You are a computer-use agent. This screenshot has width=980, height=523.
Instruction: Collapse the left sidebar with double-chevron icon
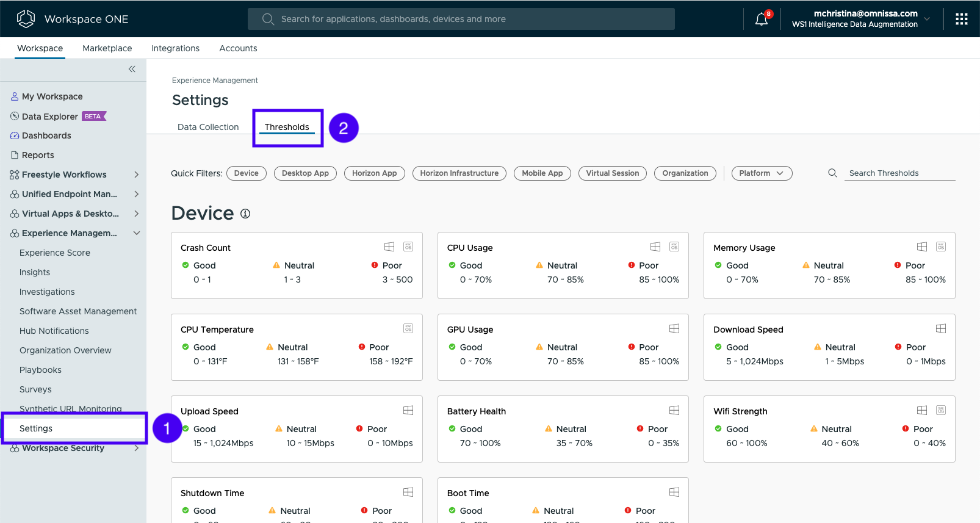(132, 69)
